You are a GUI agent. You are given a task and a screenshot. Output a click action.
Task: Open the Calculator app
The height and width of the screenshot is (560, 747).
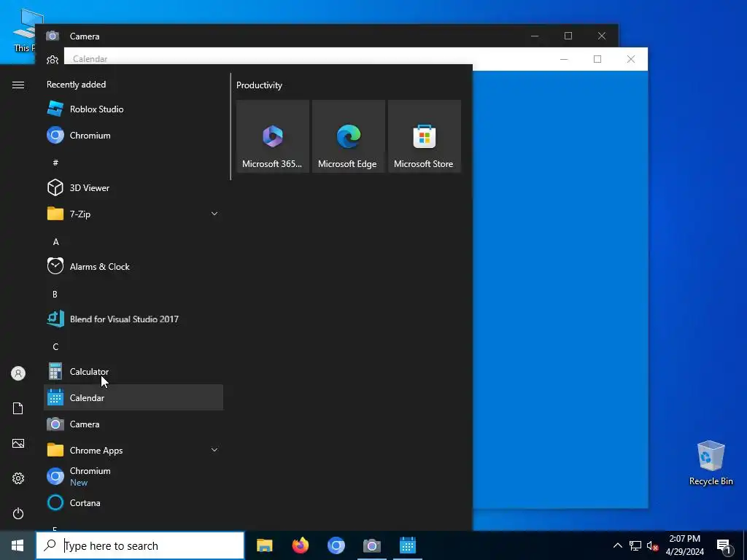tap(133, 371)
